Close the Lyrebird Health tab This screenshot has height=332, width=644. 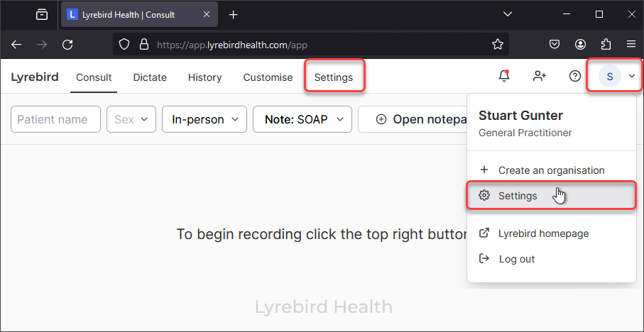207,14
